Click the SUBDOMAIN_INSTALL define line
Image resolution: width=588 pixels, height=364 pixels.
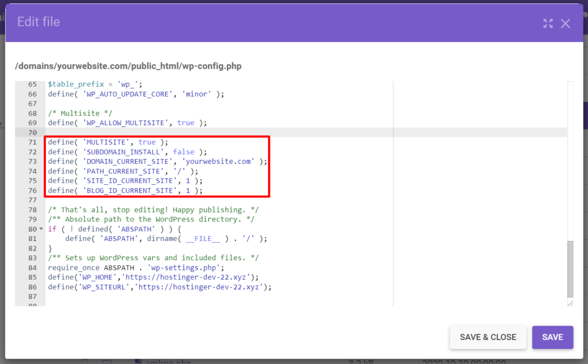point(127,152)
